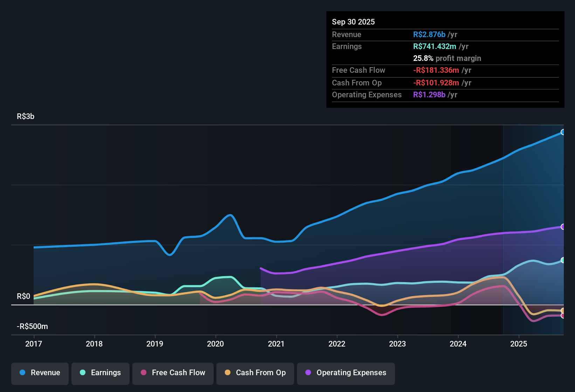This screenshot has height=392, width=575.
Task: Toggle the Free Cash Flow series off
Action: [x=173, y=373]
